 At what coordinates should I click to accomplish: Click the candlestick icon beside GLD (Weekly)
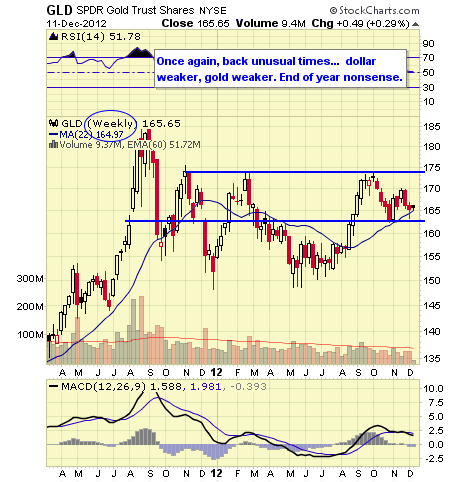(x=53, y=123)
